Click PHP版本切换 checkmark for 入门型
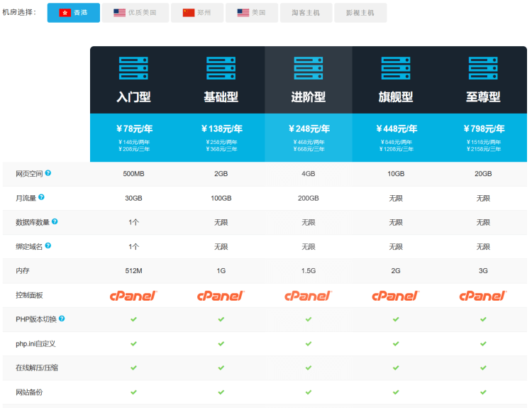 (x=133, y=319)
